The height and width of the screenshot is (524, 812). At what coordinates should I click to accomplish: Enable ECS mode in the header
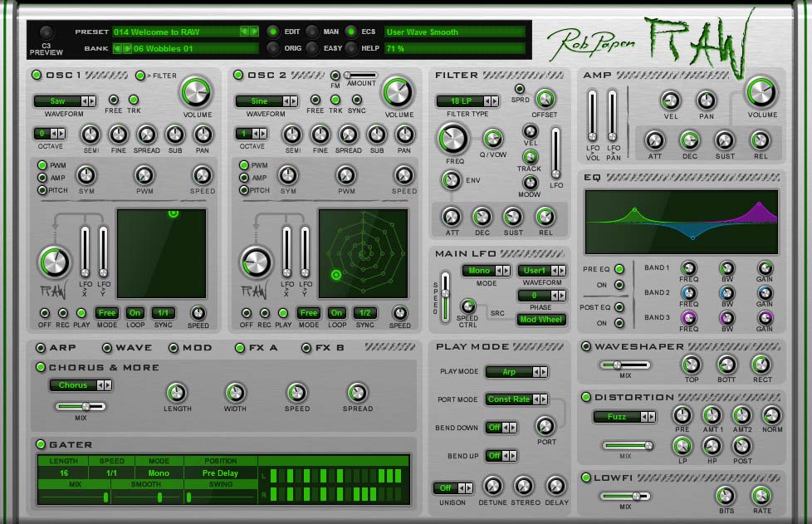pos(352,31)
